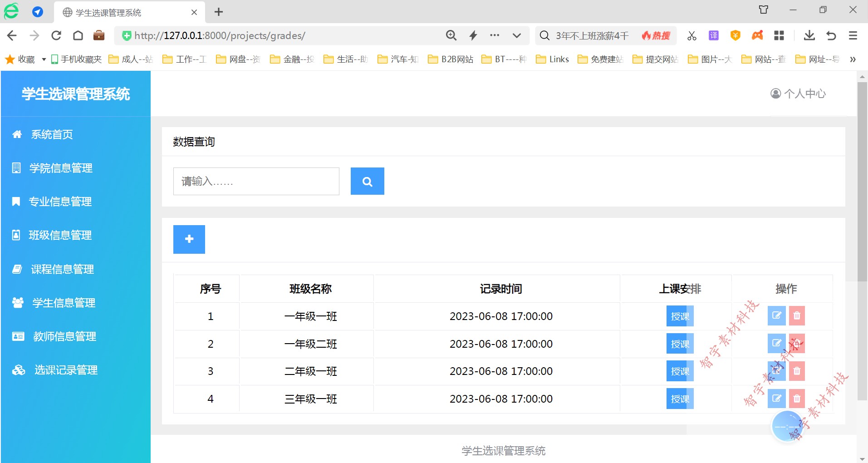This screenshot has width=868, height=463.
Task: Click the browser back arrow icon
Action: 11,35
